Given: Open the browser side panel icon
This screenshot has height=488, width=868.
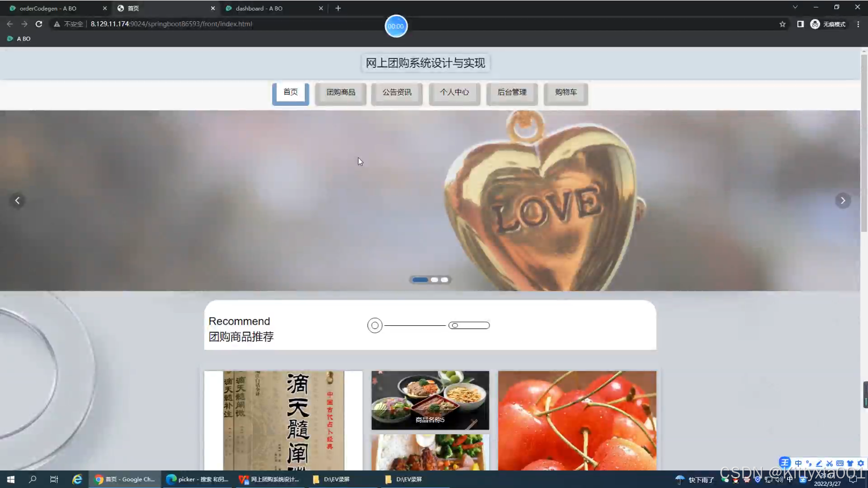Looking at the screenshot, I should click(x=800, y=24).
